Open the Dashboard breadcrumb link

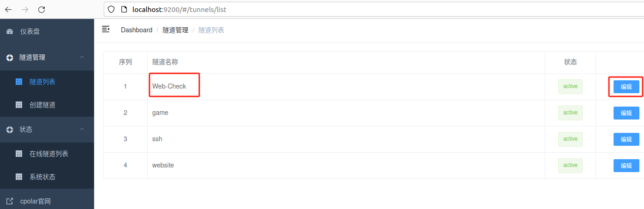pos(137,30)
